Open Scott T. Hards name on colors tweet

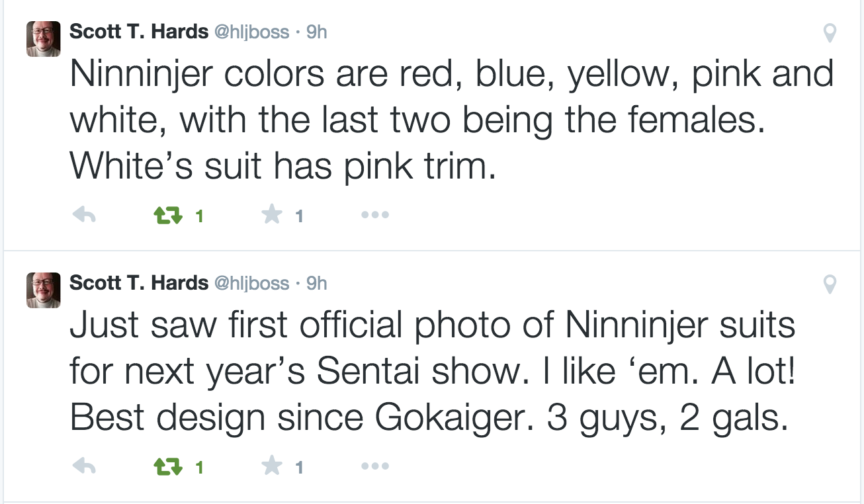[138, 32]
